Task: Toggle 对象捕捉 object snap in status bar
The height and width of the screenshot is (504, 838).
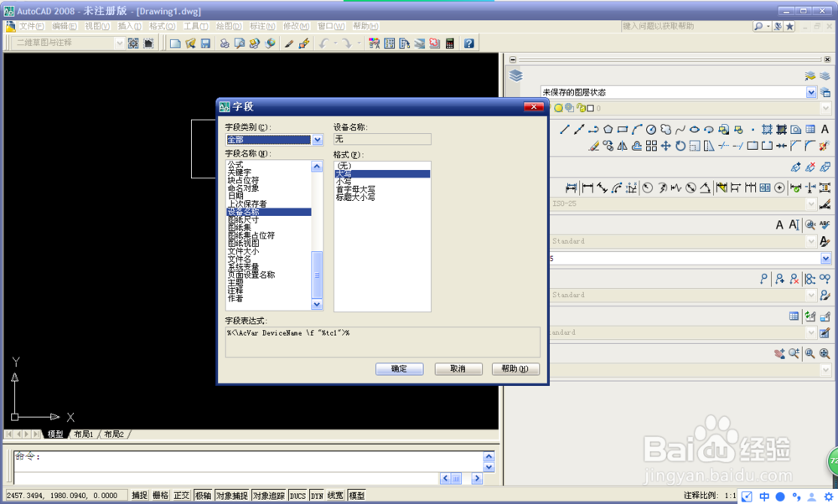Action: point(232,496)
